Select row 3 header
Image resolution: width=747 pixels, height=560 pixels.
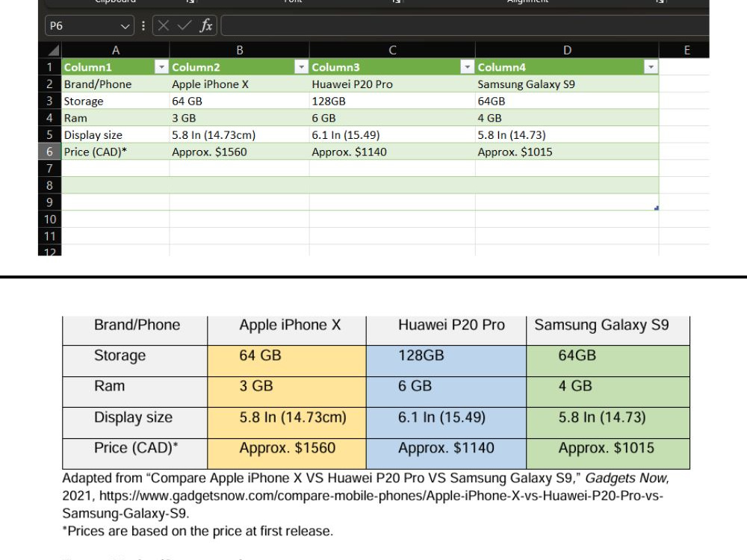pos(49,101)
